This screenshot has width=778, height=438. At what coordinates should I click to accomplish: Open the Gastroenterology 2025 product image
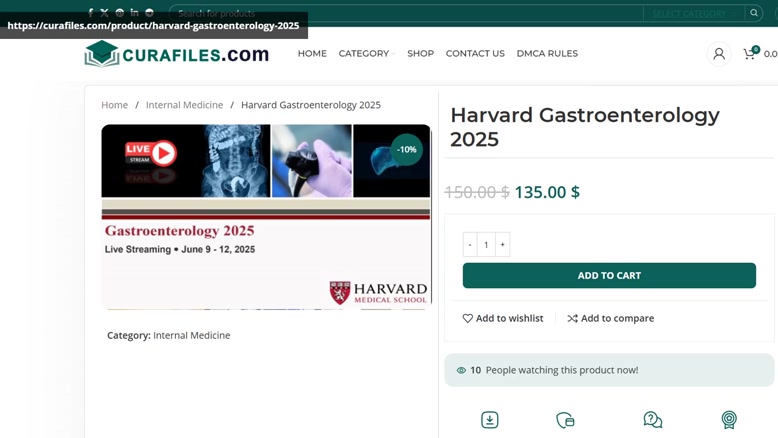click(x=266, y=217)
